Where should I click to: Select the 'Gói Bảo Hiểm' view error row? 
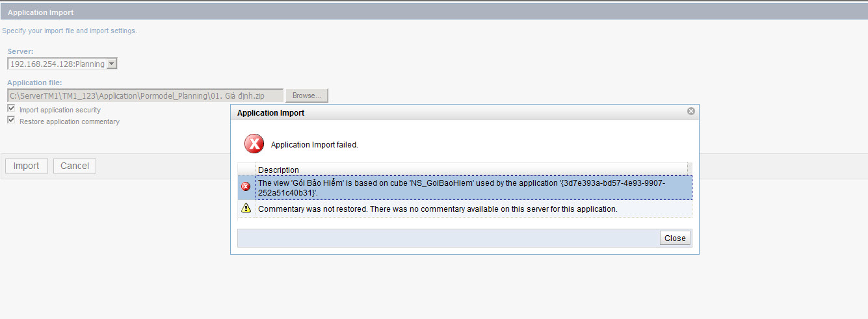pyautogui.click(x=462, y=187)
